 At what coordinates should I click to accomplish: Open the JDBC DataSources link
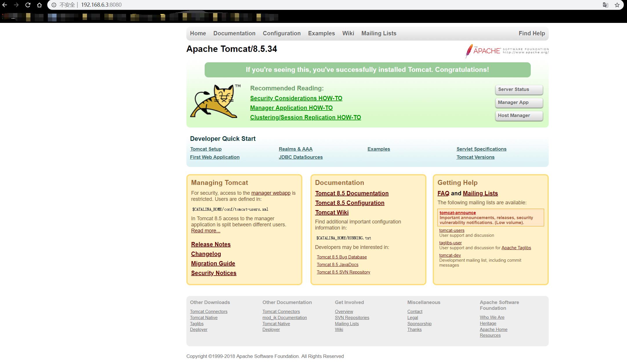click(301, 157)
